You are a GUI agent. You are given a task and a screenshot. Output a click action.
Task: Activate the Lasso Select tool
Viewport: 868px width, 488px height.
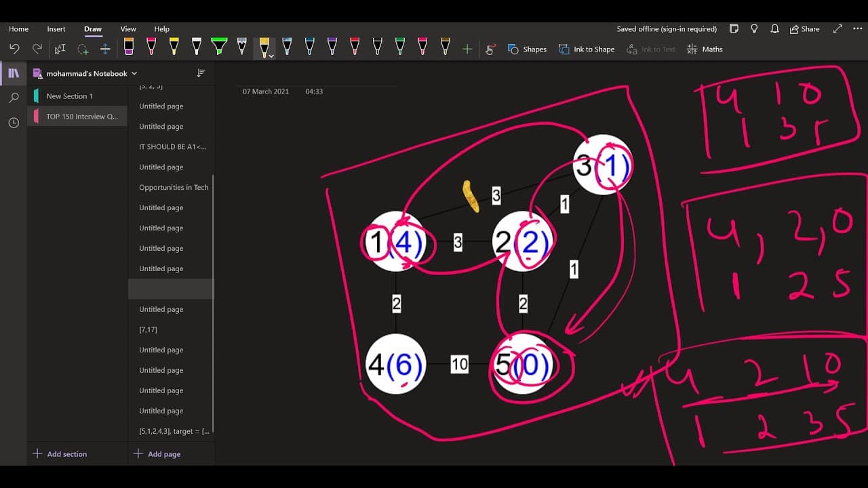point(83,49)
